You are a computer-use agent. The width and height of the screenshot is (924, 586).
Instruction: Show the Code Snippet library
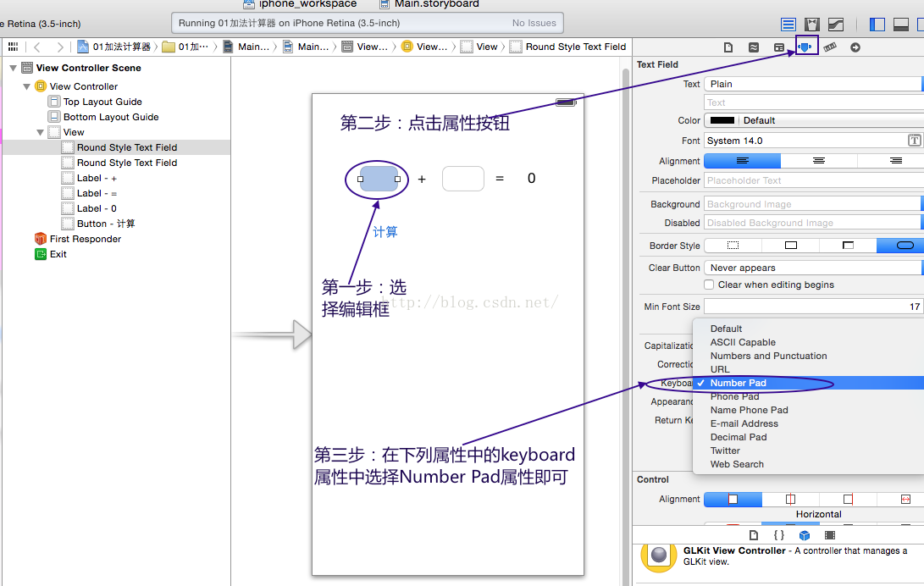click(x=778, y=534)
